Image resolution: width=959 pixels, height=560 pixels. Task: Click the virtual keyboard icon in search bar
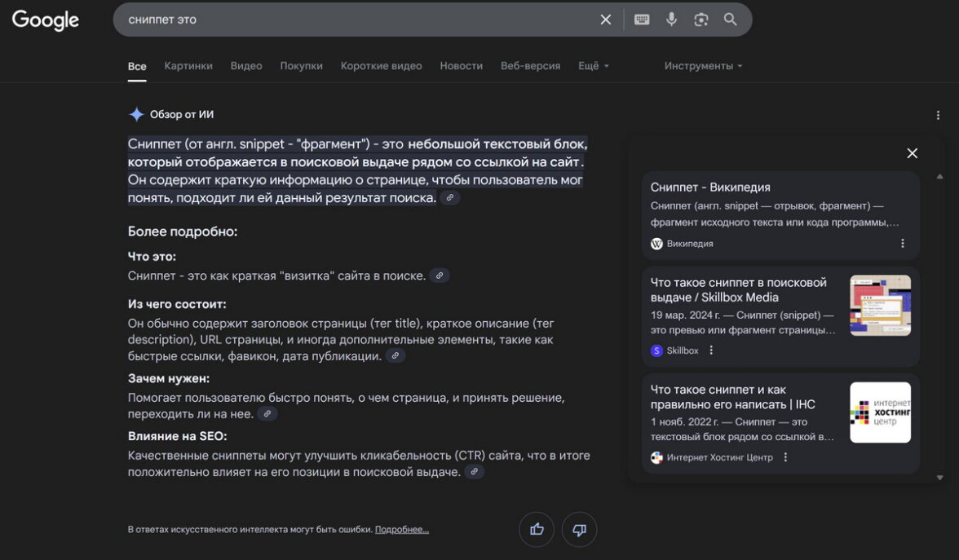642,20
